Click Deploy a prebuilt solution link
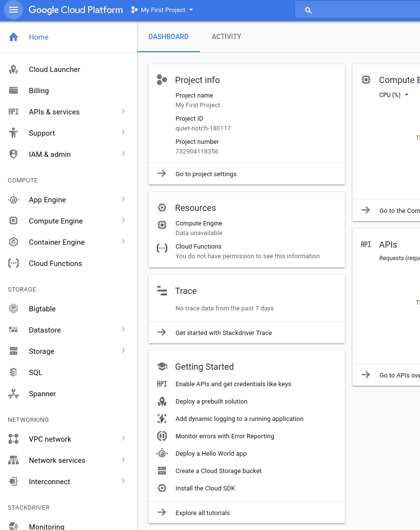Screen dimensions: 420x530 pos(211,401)
